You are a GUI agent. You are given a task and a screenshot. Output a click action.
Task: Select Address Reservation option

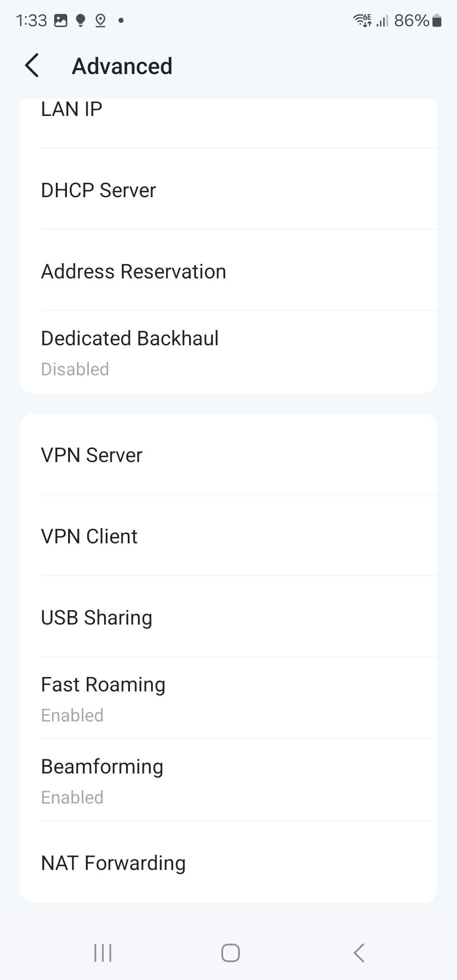pyautogui.click(x=228, y=271)
